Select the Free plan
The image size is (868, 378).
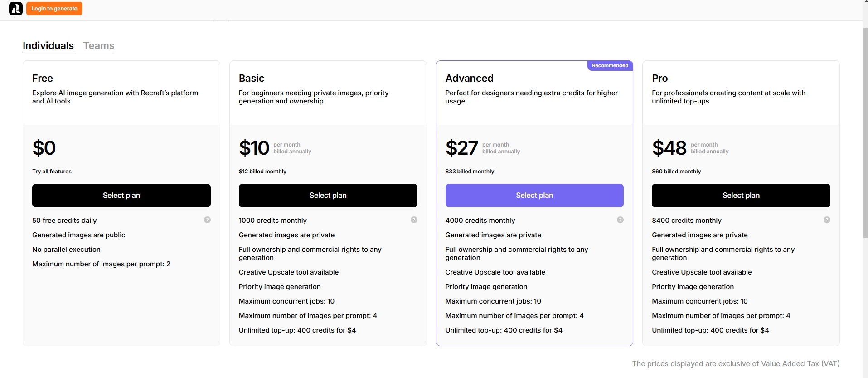click(x=121, y=196)
